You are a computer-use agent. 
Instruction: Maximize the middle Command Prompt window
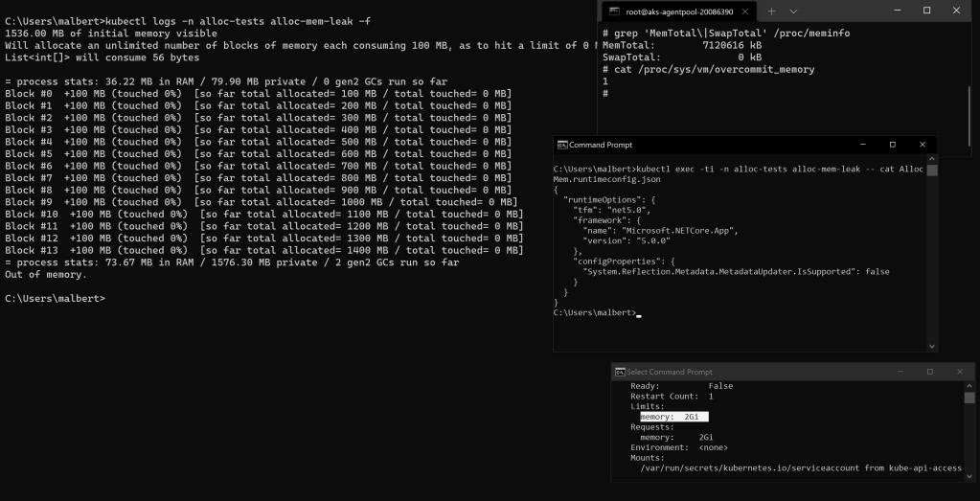(x=892, y=145)
